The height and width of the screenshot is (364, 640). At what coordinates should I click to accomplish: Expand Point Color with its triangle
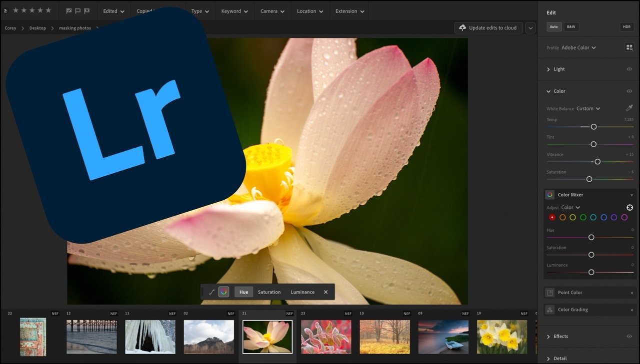(x=631, y=293)
